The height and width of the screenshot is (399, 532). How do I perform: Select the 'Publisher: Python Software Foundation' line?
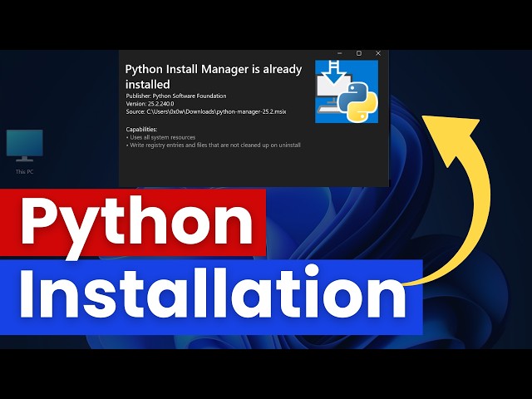tap(176, 96)
